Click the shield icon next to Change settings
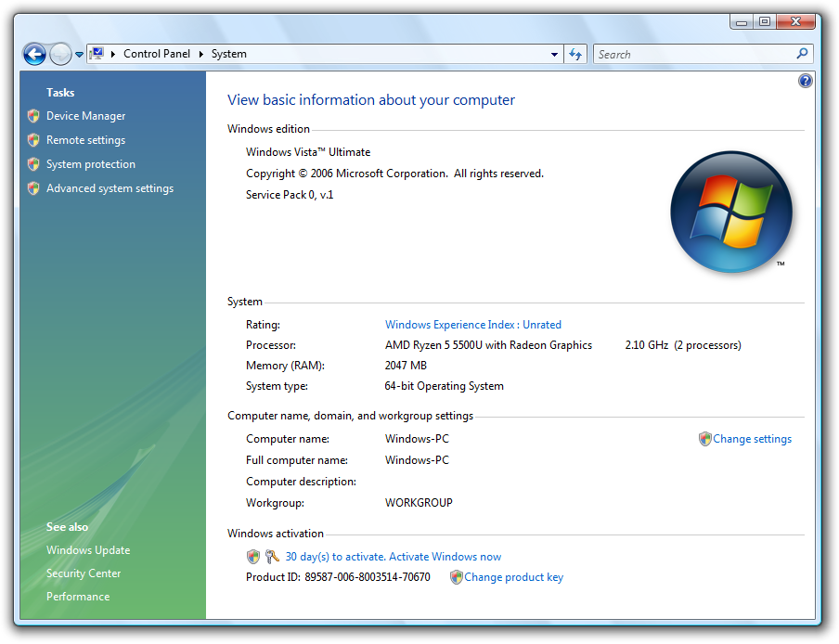 705,439
